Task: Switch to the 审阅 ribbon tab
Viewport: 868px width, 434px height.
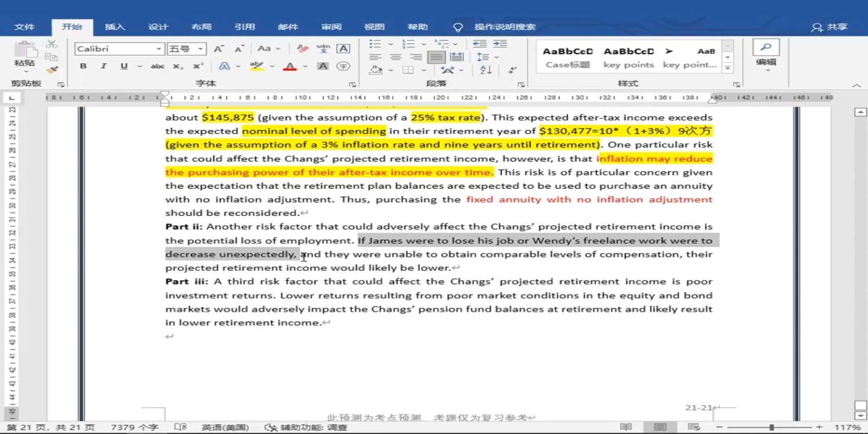Action: (332, 27)
